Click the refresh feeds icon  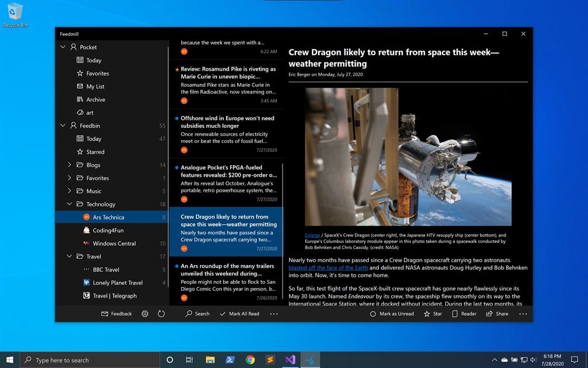(x=161, y=314)
